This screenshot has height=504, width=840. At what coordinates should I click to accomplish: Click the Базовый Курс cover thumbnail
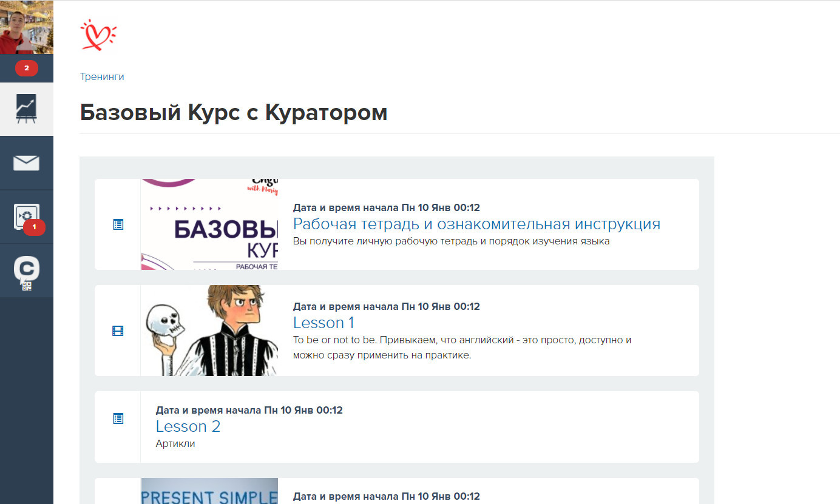click(x=209, y=224)
